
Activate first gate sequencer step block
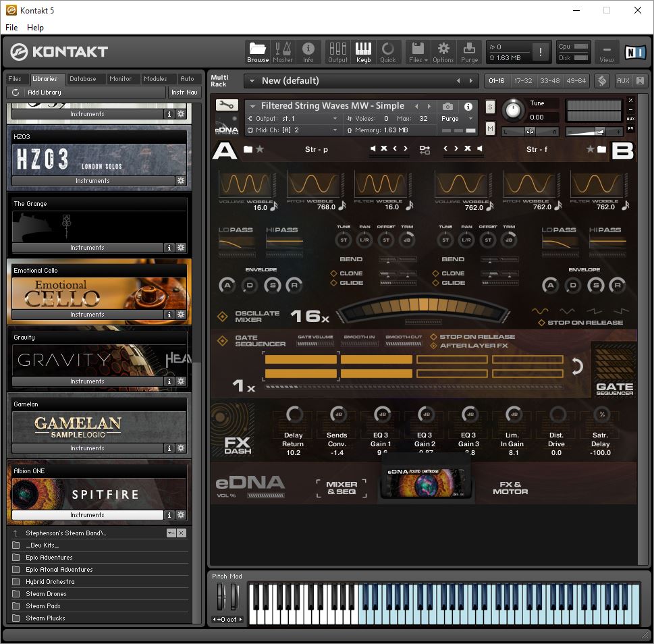pos(301,359)
